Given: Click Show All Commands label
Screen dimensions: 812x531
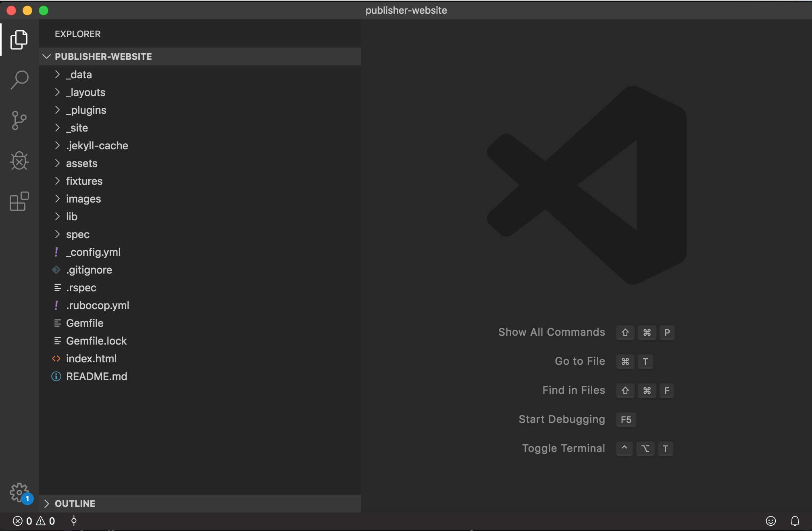Looking at the screenshot, I should coord(552,332).
